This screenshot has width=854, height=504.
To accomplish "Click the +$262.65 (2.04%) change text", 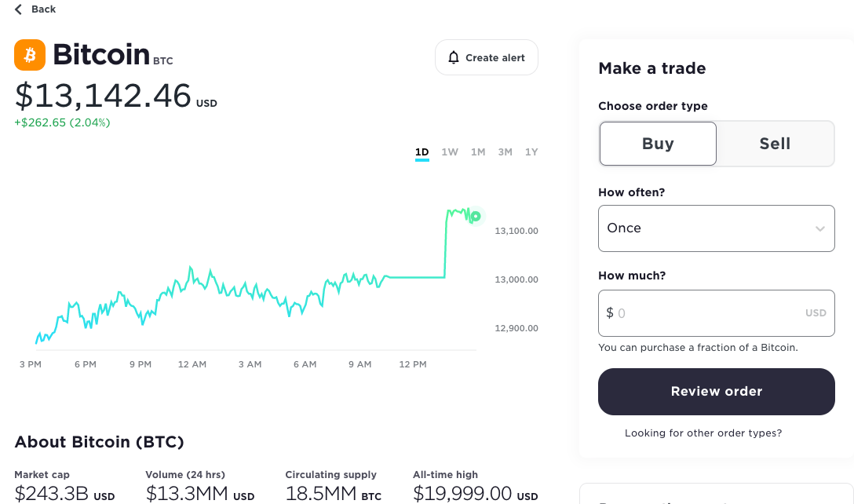I will (62, 122).
